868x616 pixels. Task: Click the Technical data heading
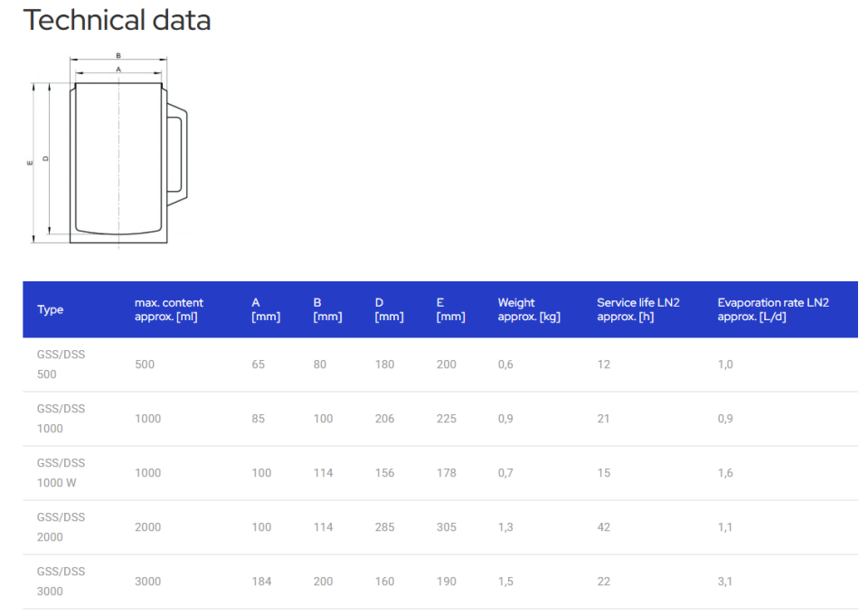click(x=117, y=20)
